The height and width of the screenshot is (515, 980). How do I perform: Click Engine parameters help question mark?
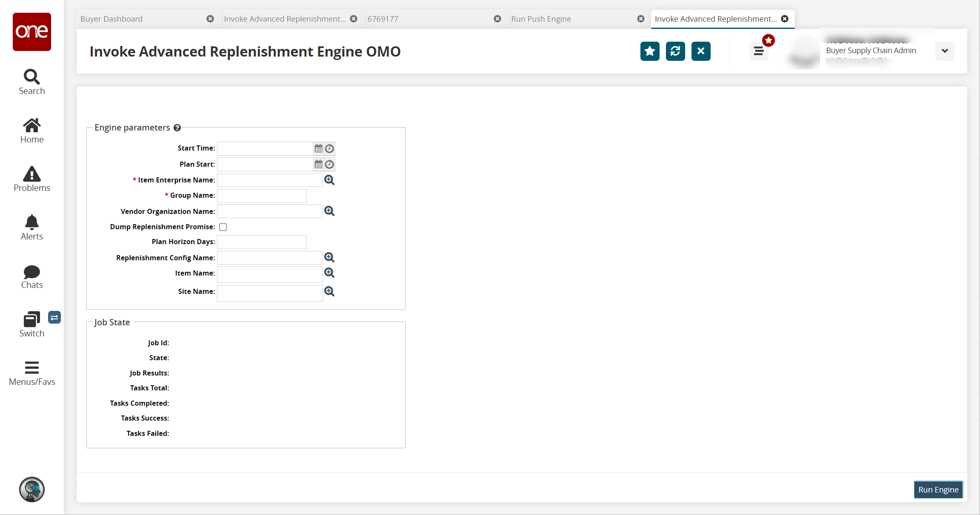(177, 128)
